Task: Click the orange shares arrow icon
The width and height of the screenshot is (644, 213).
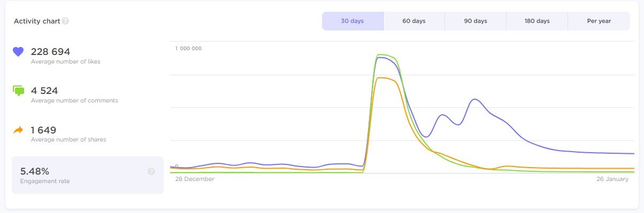Action: [18, 130]
